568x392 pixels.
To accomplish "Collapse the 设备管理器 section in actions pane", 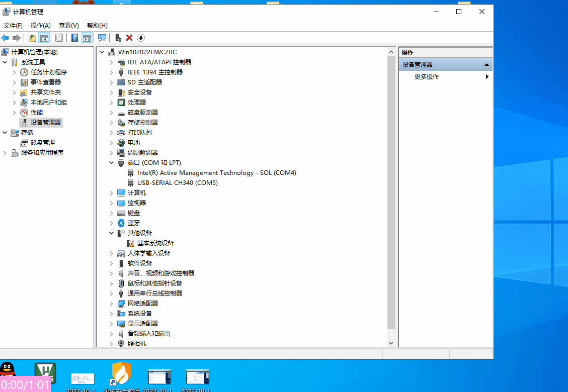I will (x=486, y=65).
